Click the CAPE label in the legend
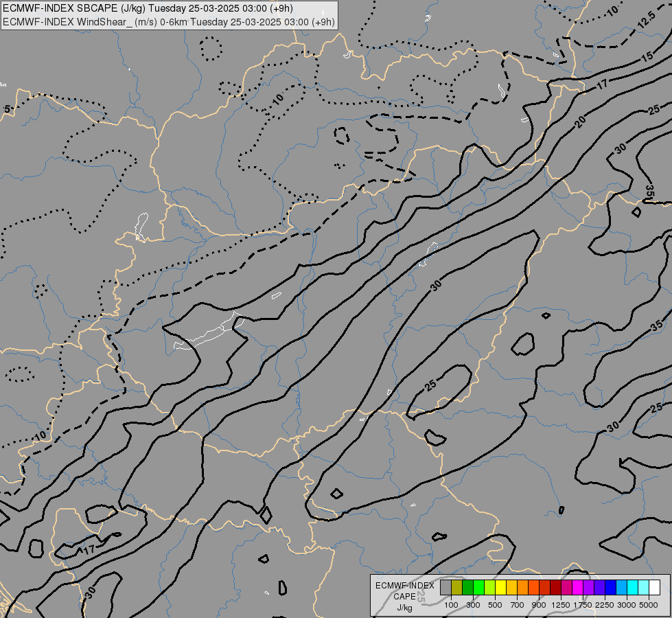Viewport: 672px width, 618px height. click(x=404, y=597)
